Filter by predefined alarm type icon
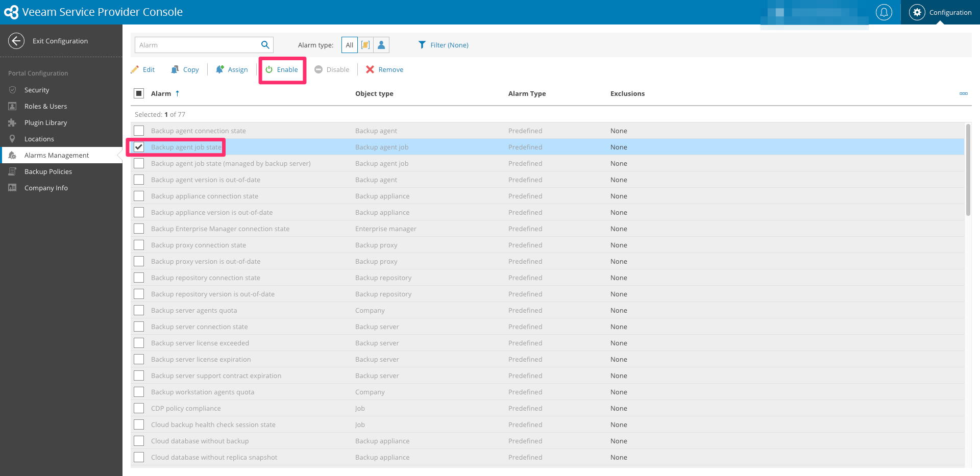The height and width of the screenshot is (476, 980). pos(365,45)
